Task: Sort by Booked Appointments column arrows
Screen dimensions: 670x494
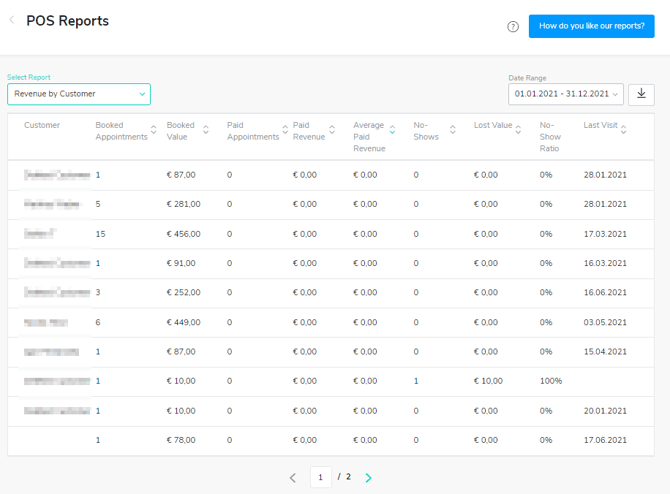Action: (x=153, y=130)
